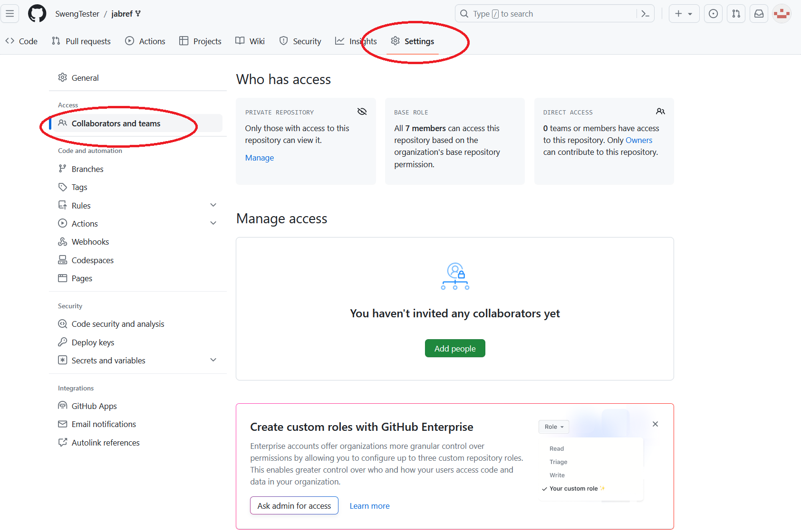Open the create new plus menu

[684, 14]
